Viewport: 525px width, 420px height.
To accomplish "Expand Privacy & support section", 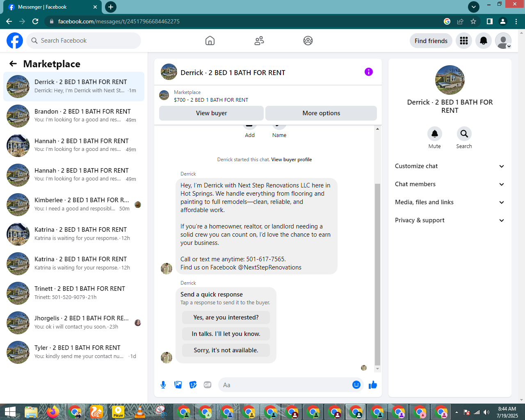I will [x=450, y=220].
